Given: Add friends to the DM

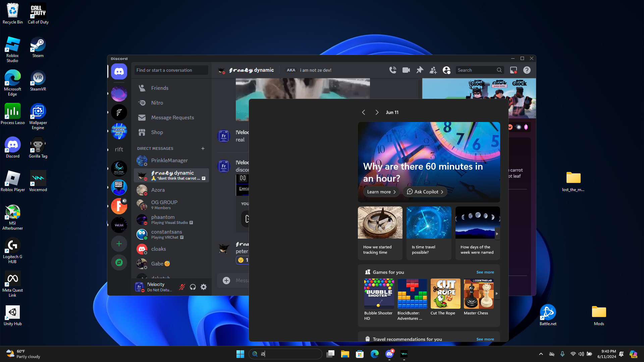Looking at the screenshot, I should pyautogui.click(x=433, y=70).
